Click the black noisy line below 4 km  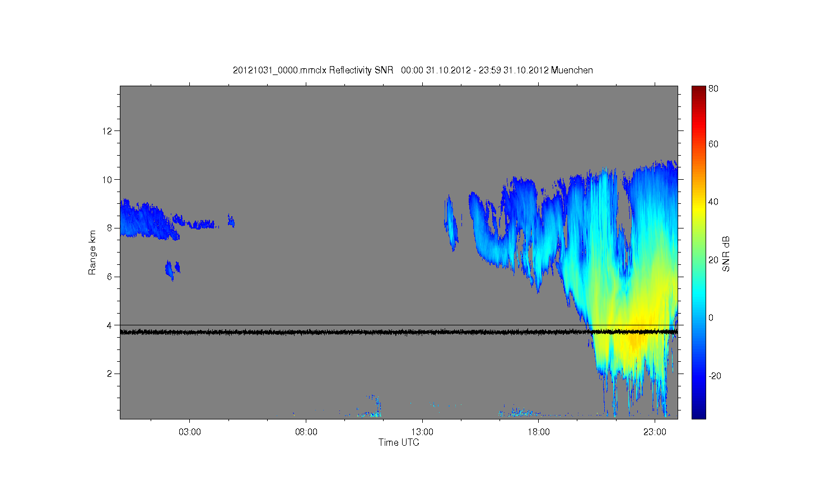tap(399, 332)
